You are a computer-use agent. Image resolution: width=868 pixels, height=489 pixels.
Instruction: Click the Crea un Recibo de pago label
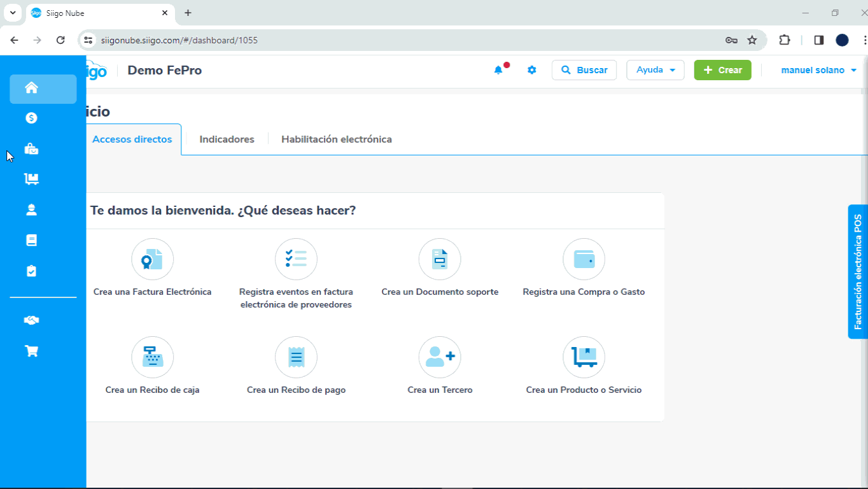[296, 390]
